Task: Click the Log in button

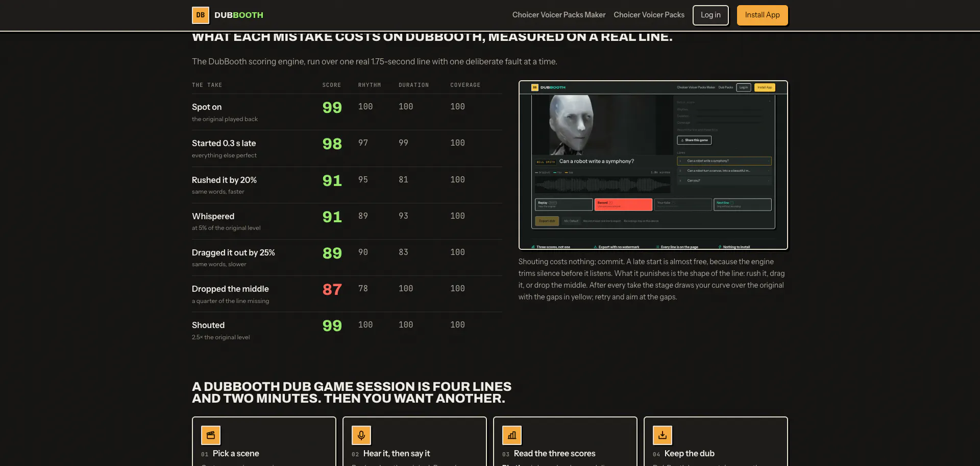Action: coord(710,15)
